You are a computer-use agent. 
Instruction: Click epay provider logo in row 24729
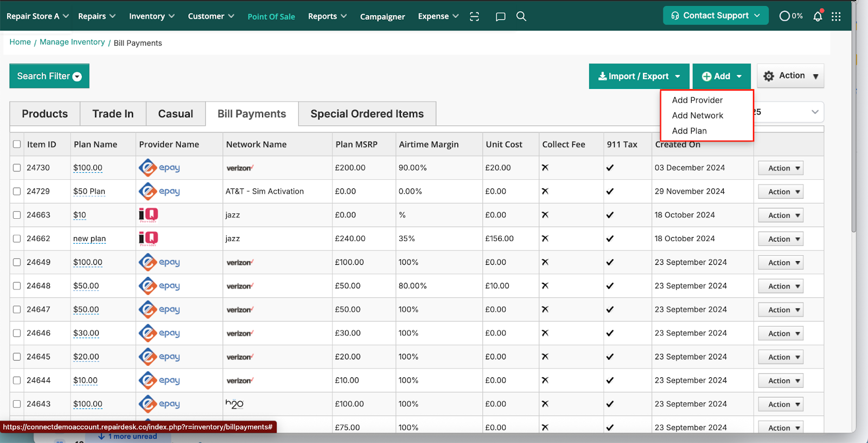[x=159, y=192]
